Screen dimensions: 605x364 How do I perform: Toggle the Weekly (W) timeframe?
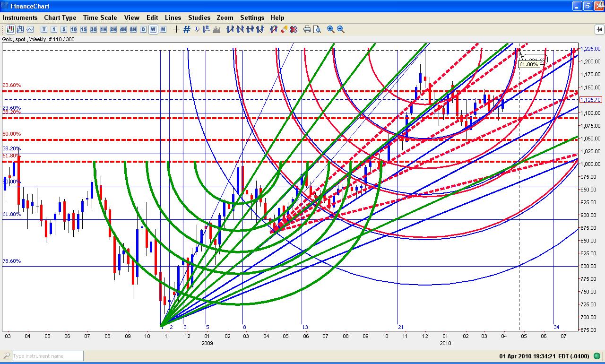[x=152, y=29]
